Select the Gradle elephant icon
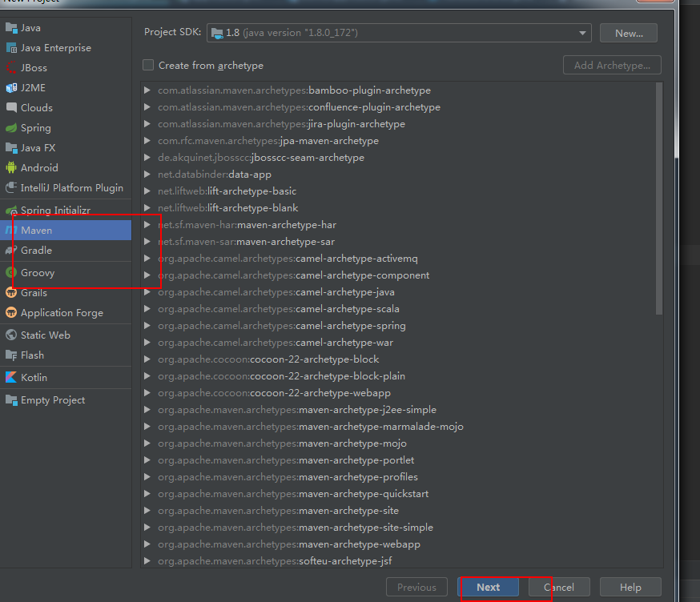The width and height of the screenshot is (700, 602). pyautogui.click(x=11, y=251)
